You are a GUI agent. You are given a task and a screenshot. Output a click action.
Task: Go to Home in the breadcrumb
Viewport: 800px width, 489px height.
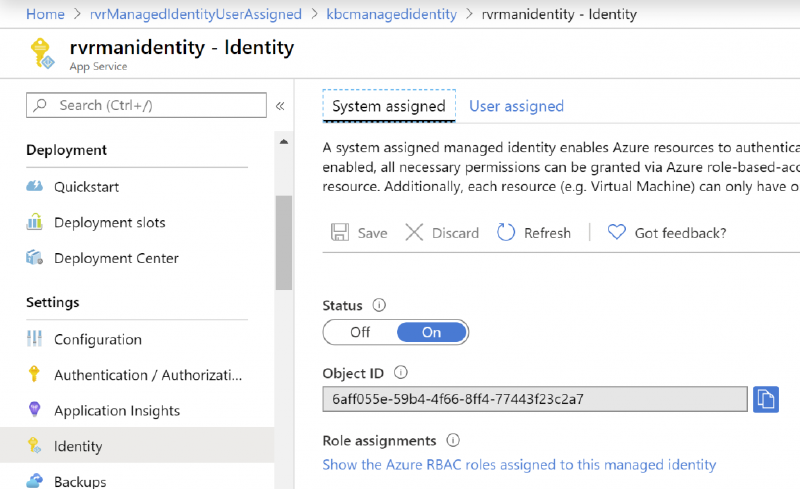(45, 14)
